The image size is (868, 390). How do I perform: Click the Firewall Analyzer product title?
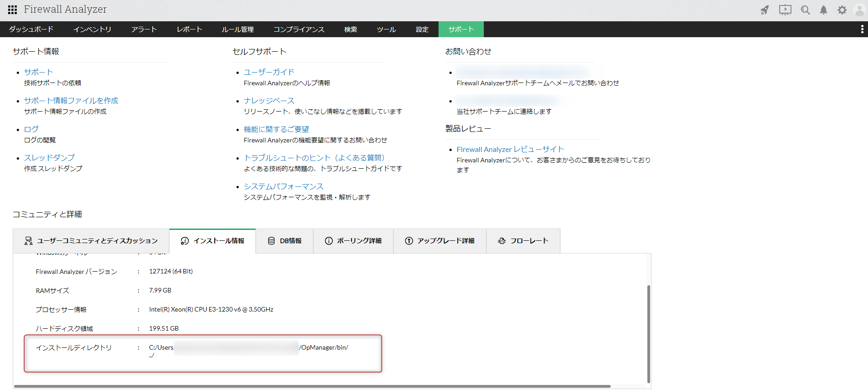(65, 10)
